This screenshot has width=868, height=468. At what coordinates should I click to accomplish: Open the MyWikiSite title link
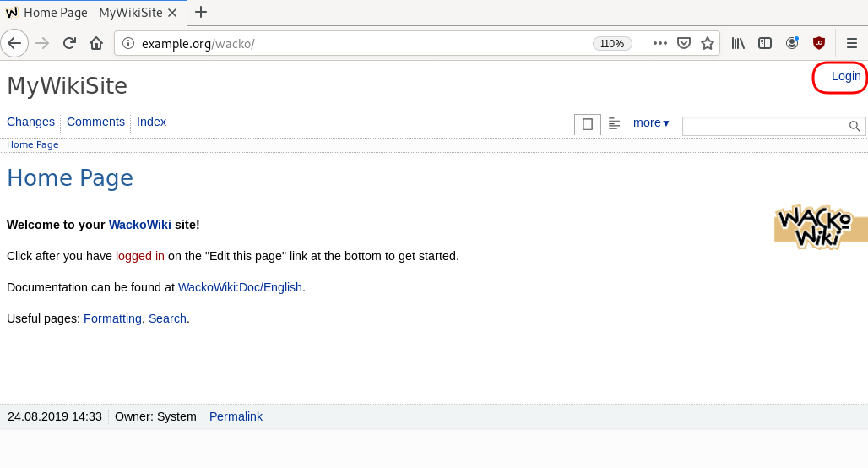(67, 86)
